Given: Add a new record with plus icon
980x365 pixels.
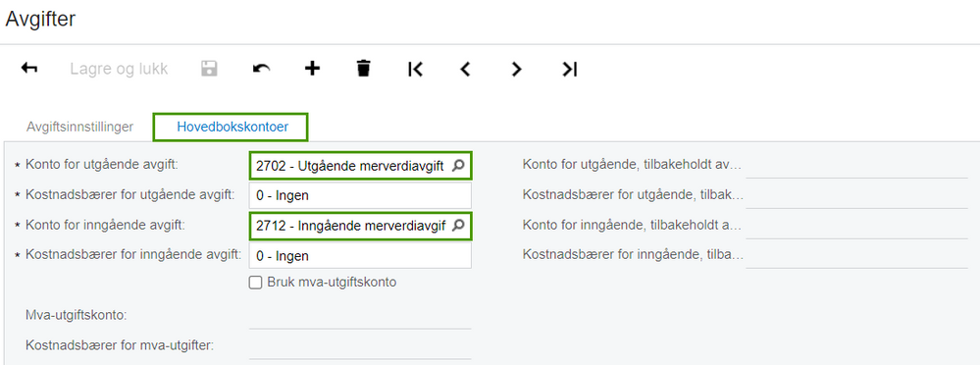Looking at the screenshot, I should coord(312,68).
